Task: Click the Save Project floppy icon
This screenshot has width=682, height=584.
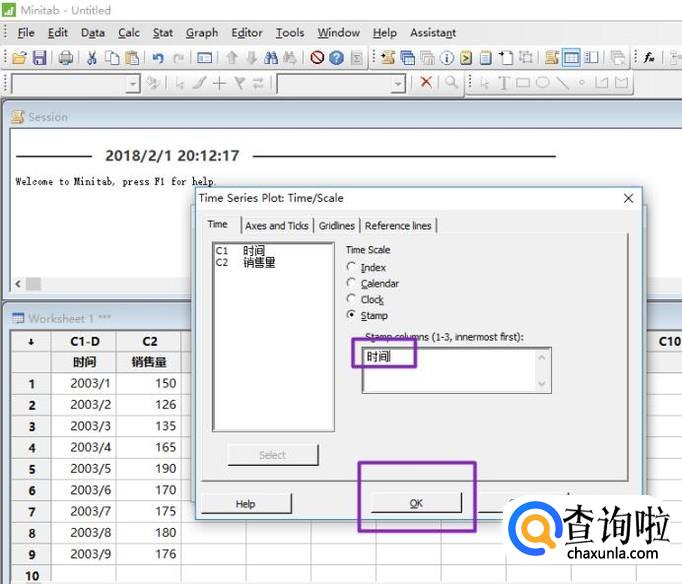Action: pos(39,58)
